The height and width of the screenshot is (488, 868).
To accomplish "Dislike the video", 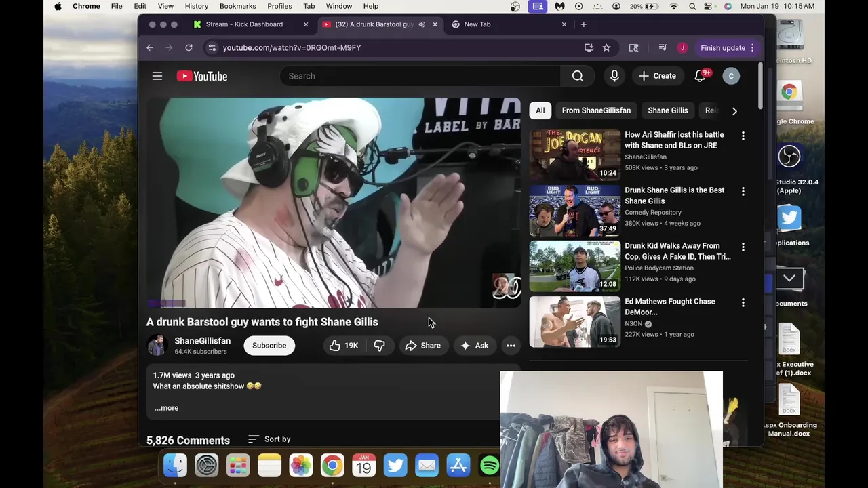I will [x=379, y=346].
